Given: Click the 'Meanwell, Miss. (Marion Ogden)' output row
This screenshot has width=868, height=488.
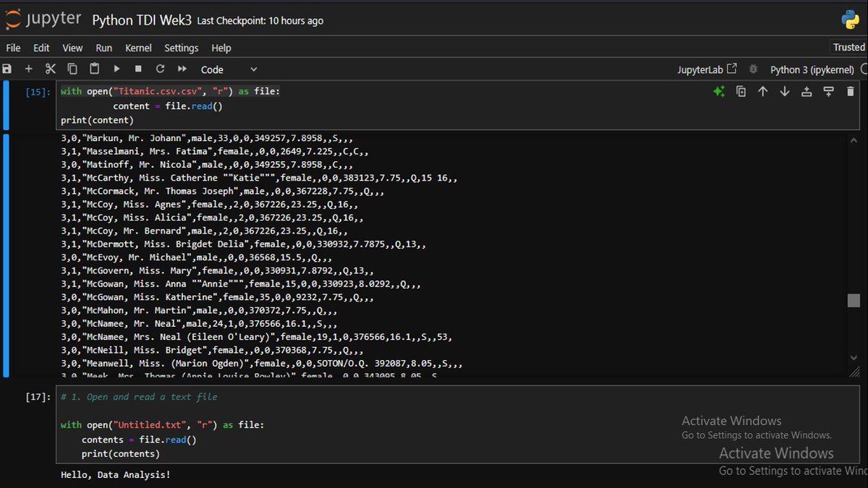Looking at the screenshot, I should pyautogui.click(x=262, y=364).
